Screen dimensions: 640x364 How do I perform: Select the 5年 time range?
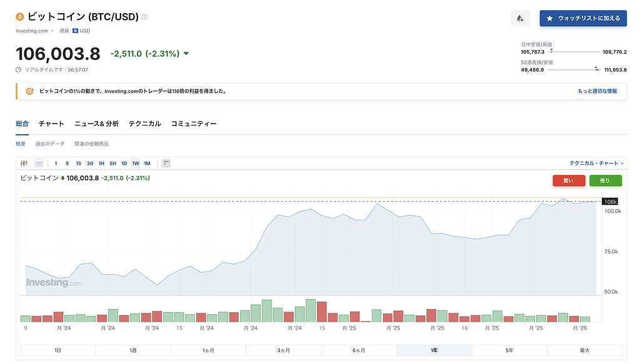pos(509,350)
